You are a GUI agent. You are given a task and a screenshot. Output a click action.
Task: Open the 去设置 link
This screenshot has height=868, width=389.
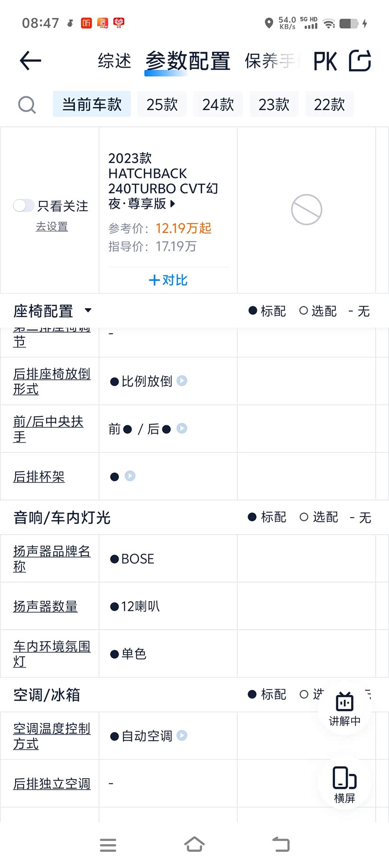coord(52,227)
